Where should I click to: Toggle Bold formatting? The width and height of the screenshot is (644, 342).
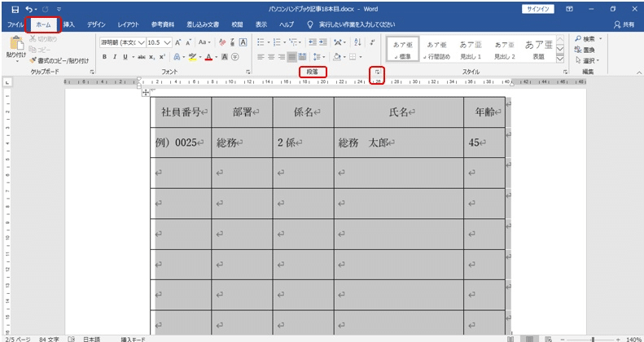[104, 57]
